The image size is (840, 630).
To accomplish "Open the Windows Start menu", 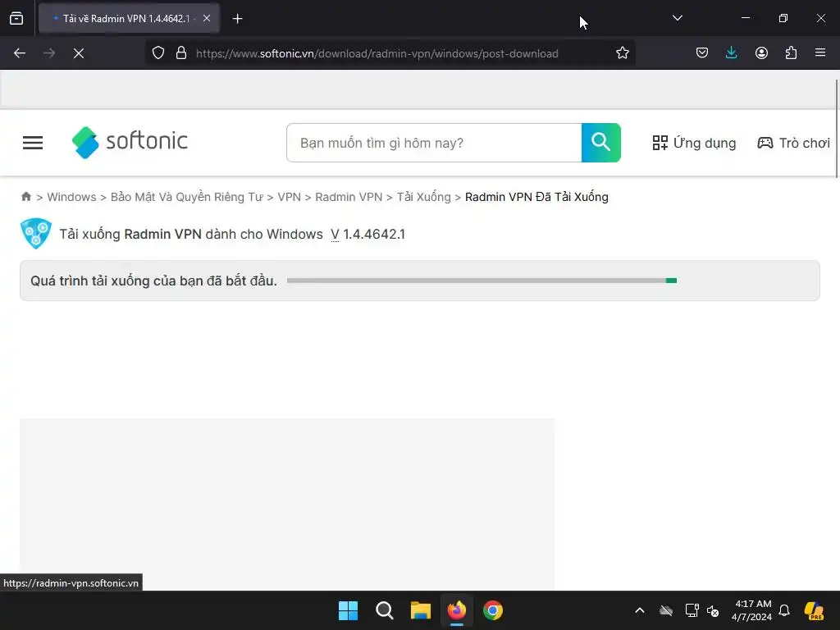I will pos(348,610).
